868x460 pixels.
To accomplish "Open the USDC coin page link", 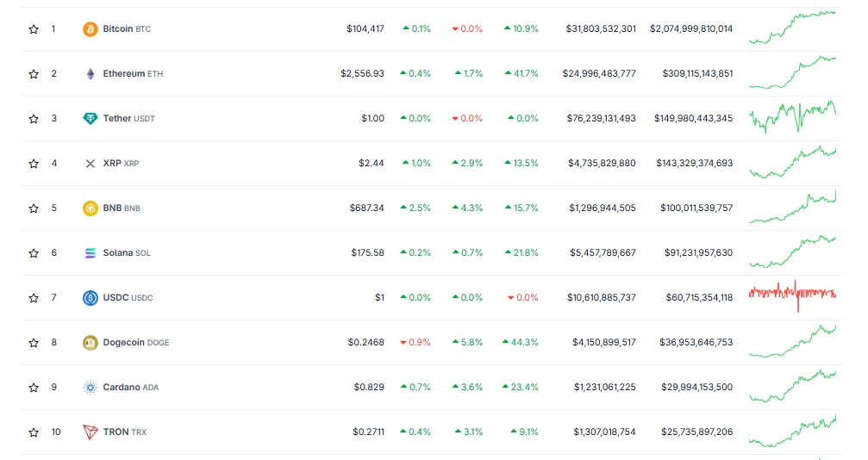I will point(128,298).
